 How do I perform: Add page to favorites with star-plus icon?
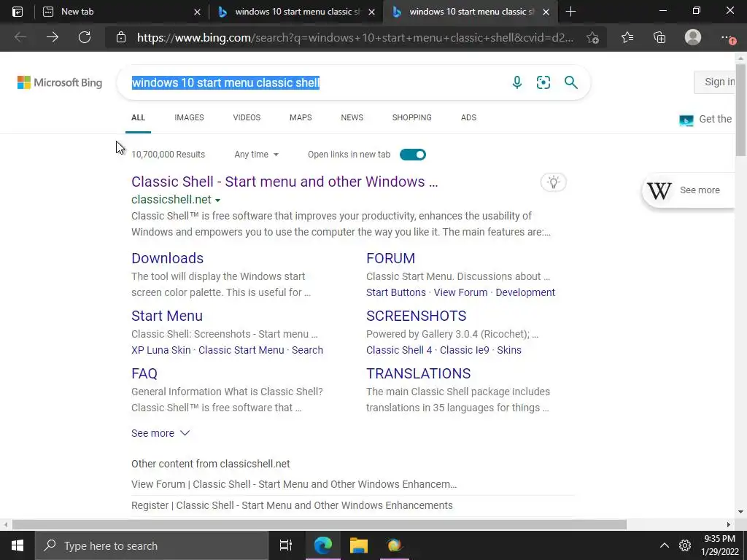click(x=592, y=37)
